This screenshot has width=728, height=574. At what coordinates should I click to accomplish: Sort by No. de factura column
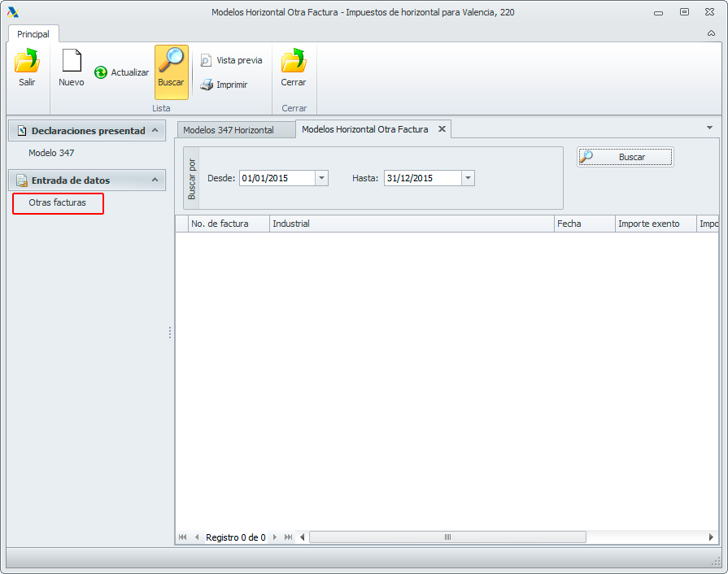[x=229, y=224]
